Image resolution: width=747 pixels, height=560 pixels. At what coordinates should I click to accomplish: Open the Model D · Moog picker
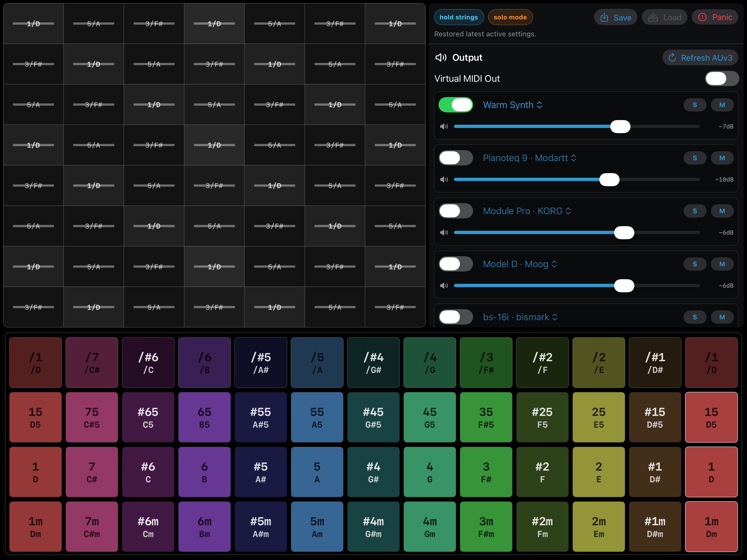click(x=520, y=264)
